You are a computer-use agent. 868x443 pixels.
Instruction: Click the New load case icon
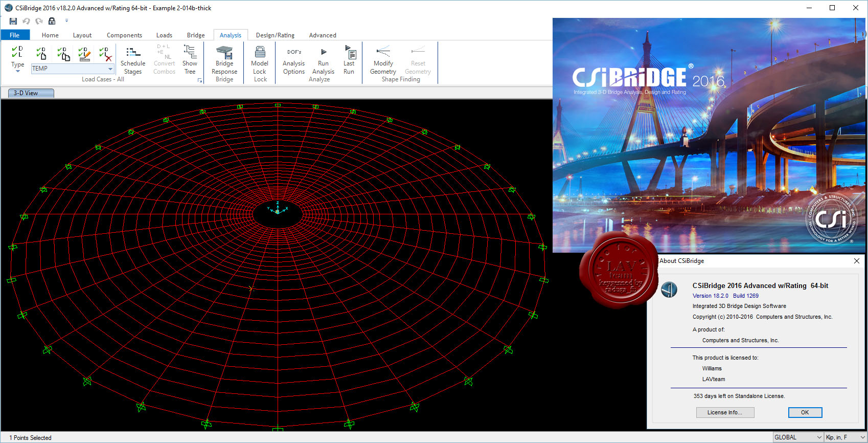click(41, 53)
